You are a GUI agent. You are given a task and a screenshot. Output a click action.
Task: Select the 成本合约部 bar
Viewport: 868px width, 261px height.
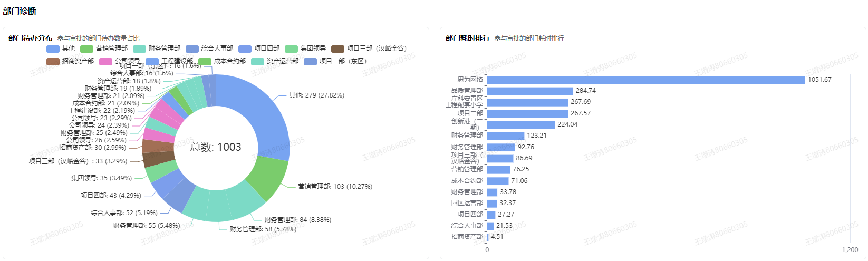(497, 181)
